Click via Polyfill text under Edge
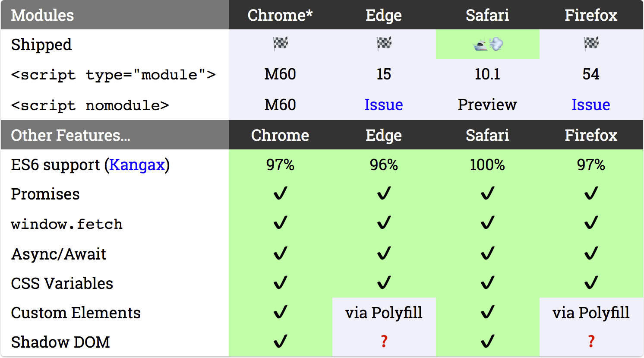The width and height of the screenshot is (644, 358). [x=384, y=313]
